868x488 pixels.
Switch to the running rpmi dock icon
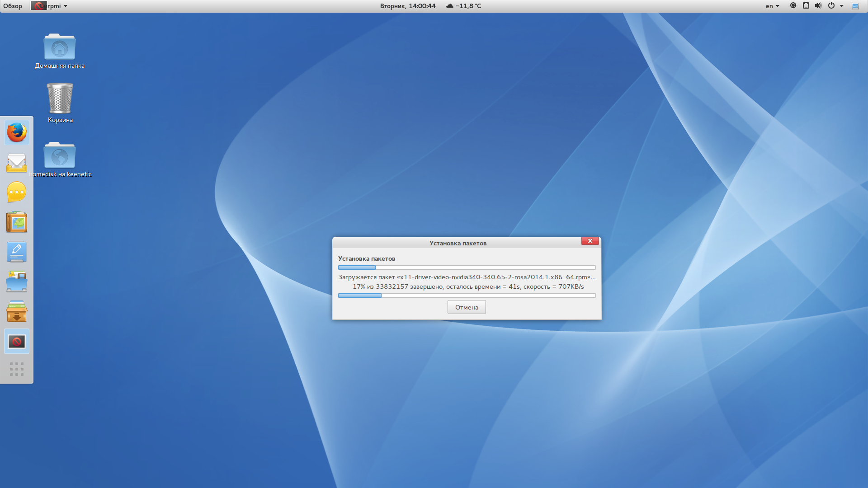point(17,342)
